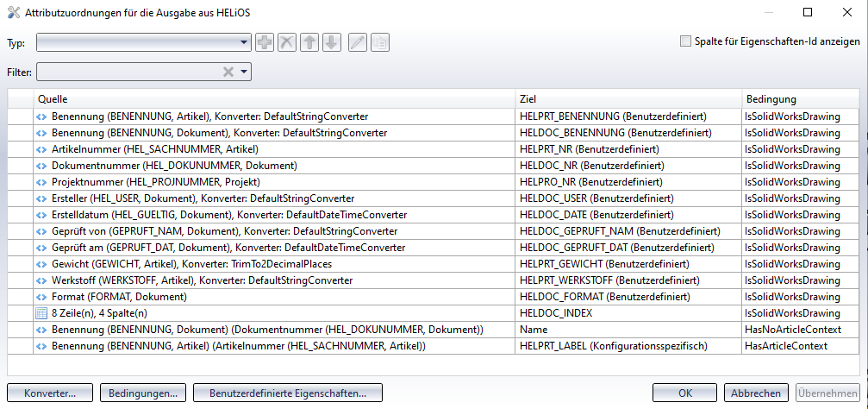868x409 pixels.
Task: Click the <> icon beside Gewicht row
Action: 41,264
